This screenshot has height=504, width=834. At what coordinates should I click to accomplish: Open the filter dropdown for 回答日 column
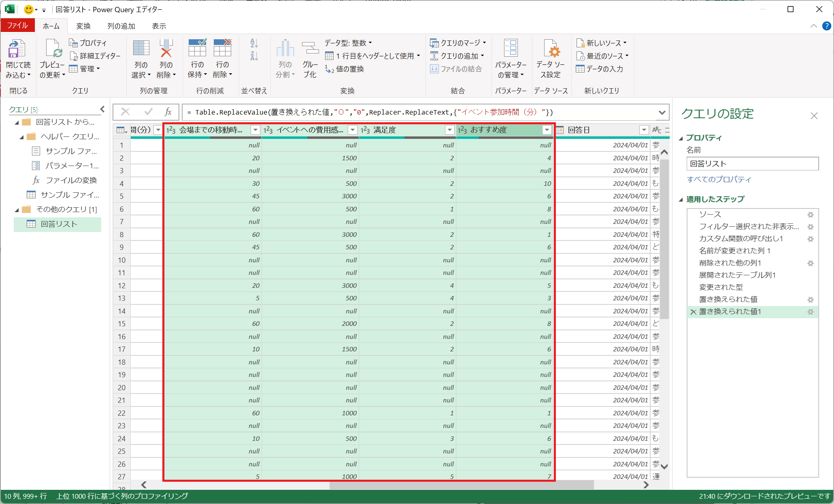pyautogui.click(x=644, y=130)
